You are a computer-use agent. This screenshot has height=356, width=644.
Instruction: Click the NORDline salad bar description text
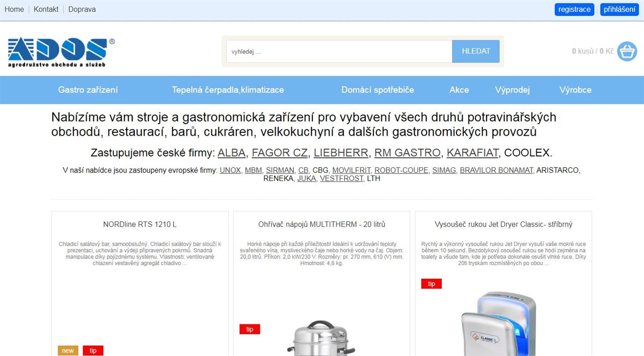coord(140,253)
